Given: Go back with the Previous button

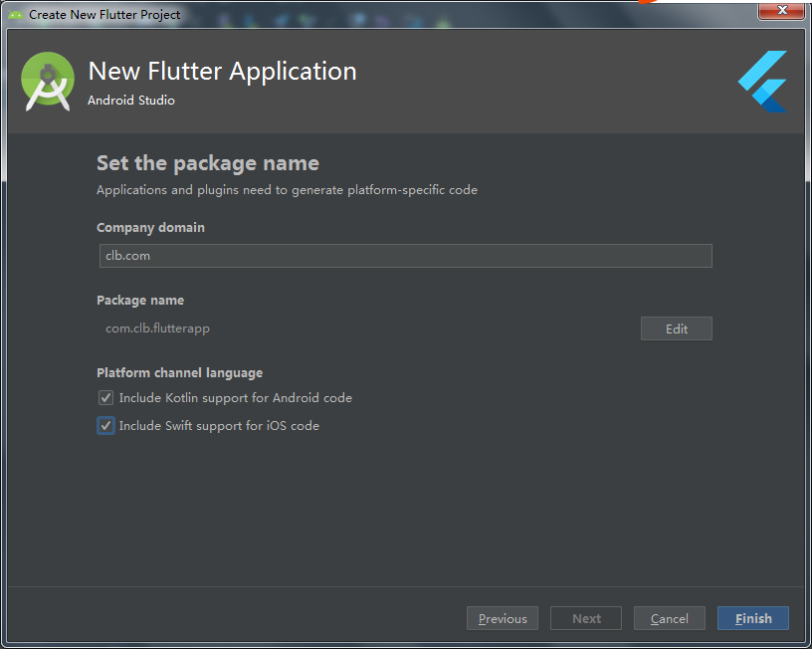Looking at the screenshot, I should point(503,618).
